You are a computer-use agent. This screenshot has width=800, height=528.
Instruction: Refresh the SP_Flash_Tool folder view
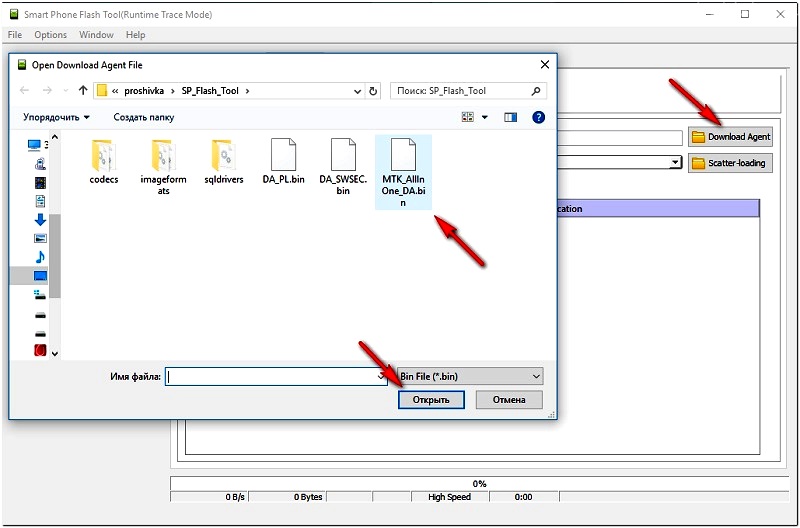pos(373,91)
